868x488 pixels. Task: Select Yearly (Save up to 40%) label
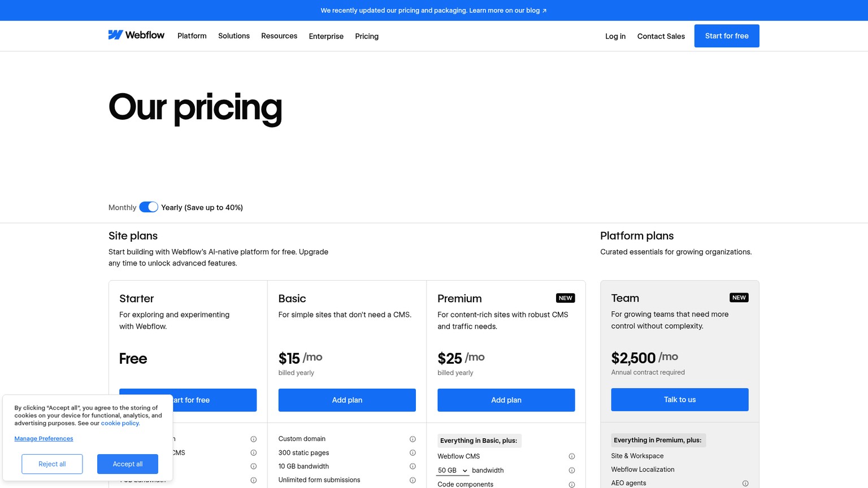click(202, 207)
